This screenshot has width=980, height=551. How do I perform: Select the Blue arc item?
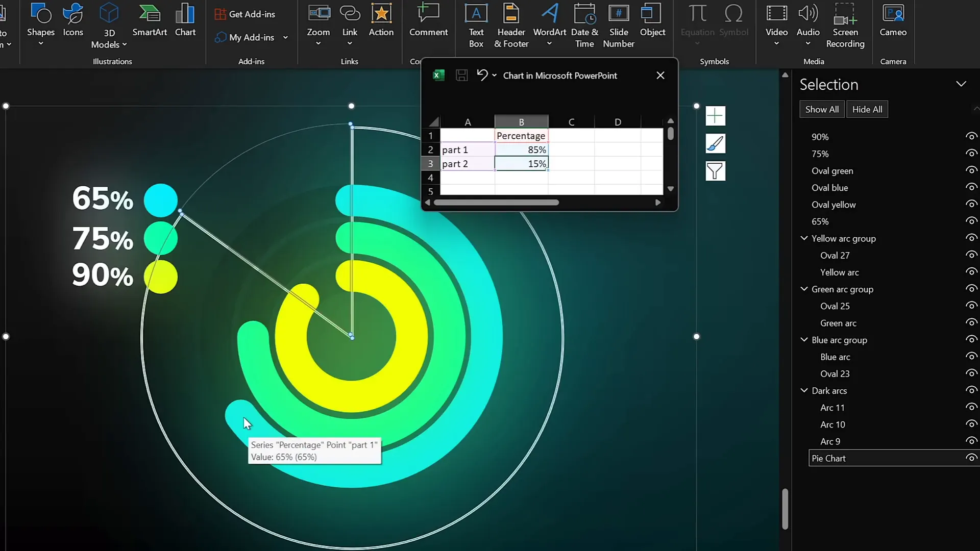835,357
